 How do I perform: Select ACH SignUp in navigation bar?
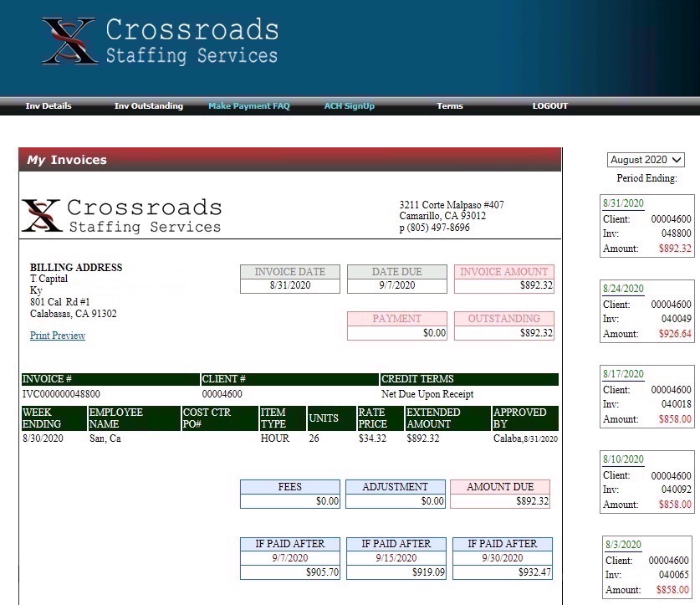click(349, 106)
